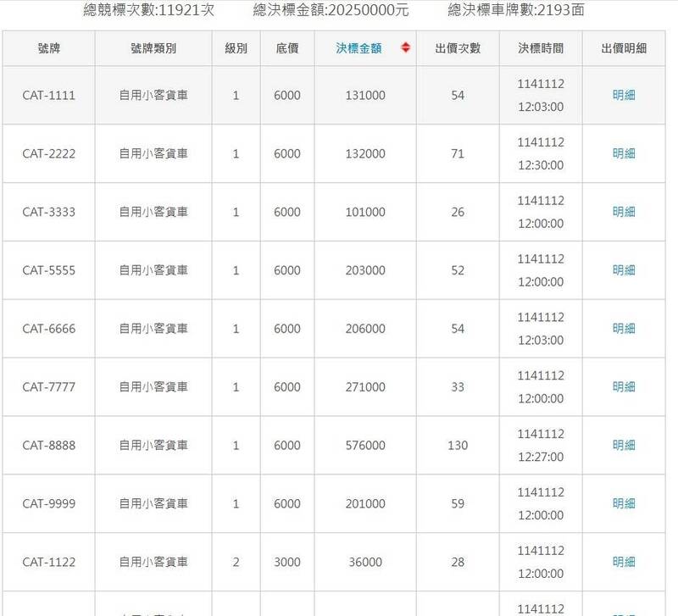Open bid 明細 for plate CAT-7777
The height and width of the screenshot is (616, 678).
point(624,387)
